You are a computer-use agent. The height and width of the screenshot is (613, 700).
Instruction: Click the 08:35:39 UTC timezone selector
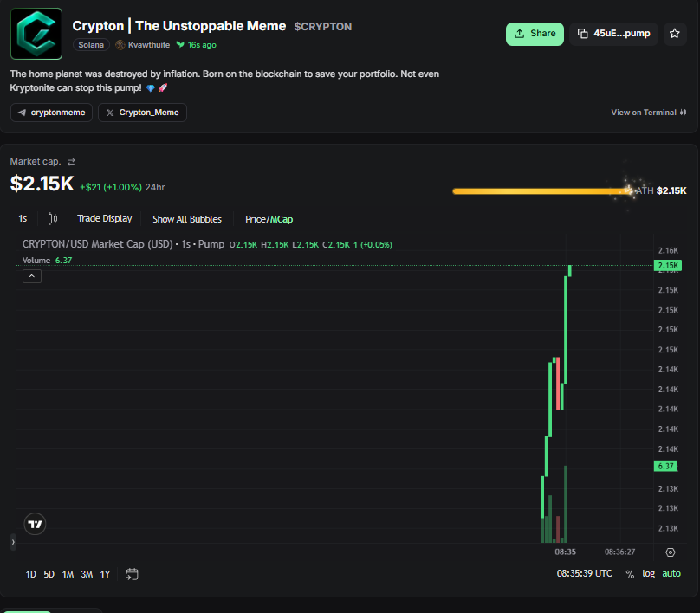pyautogui.click(x=584, y=574)
